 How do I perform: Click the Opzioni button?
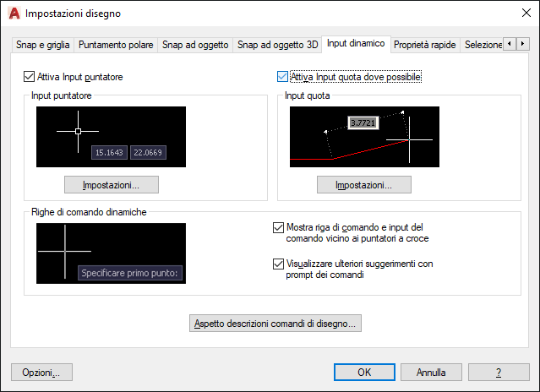(41, 372)
